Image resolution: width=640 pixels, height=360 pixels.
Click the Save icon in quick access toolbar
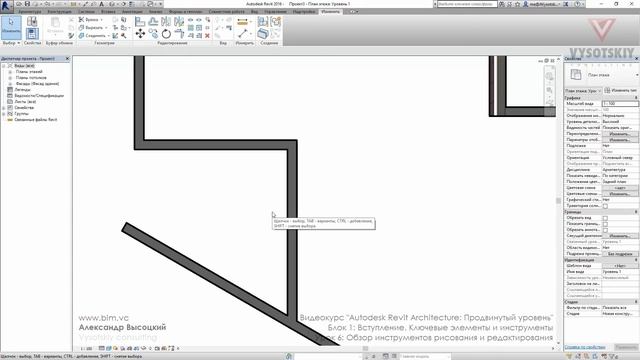point(27,4)
